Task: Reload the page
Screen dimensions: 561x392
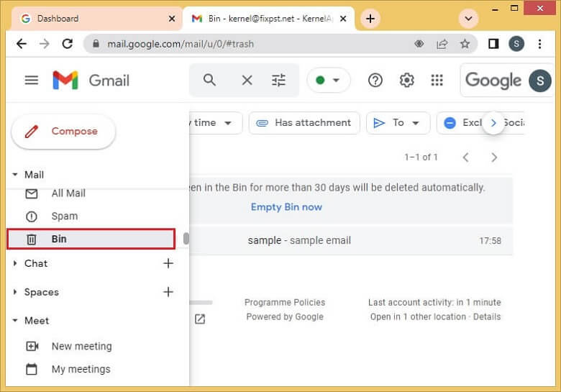Action: click(x=68, y=44)
